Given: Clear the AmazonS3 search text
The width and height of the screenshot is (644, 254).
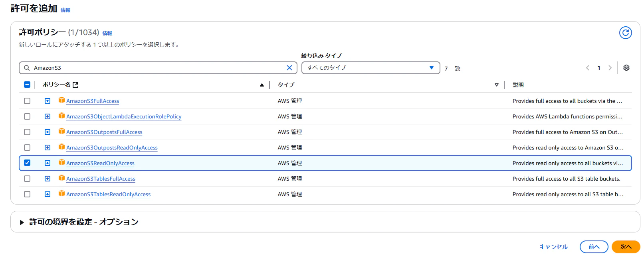Looking at the screenshot, I should pyautogui.click(x=289, y=68).
